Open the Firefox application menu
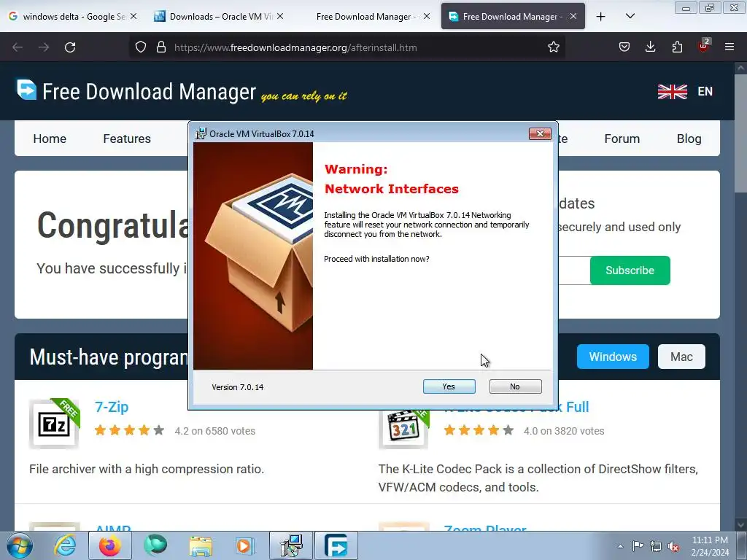747x560 pixels. point(729,47)
